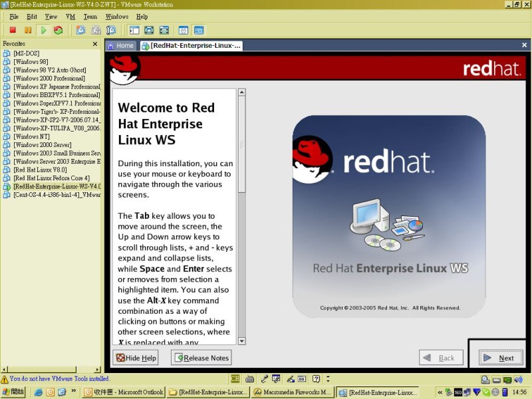Click the Console view toolbar icon

point(199,30)
